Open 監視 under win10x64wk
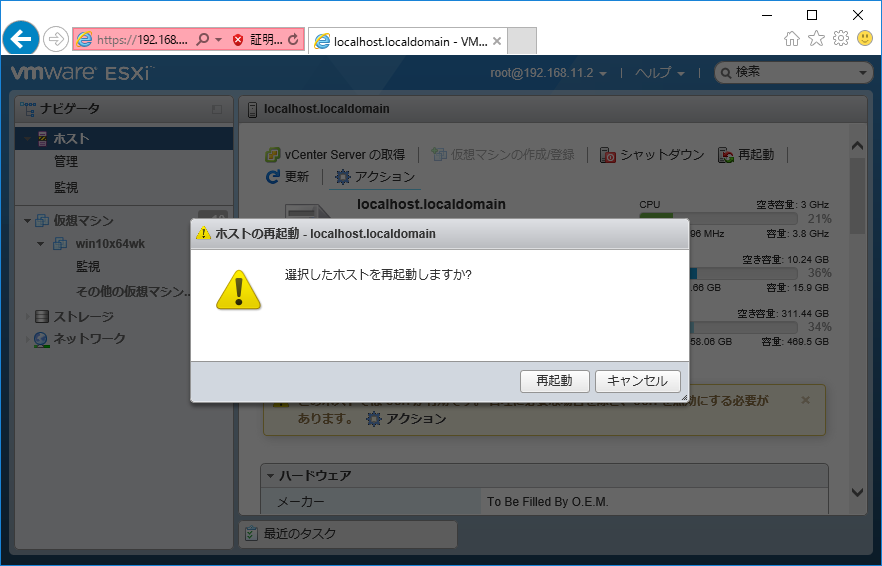This screenshot has width=882, height=566. (88, 267)
